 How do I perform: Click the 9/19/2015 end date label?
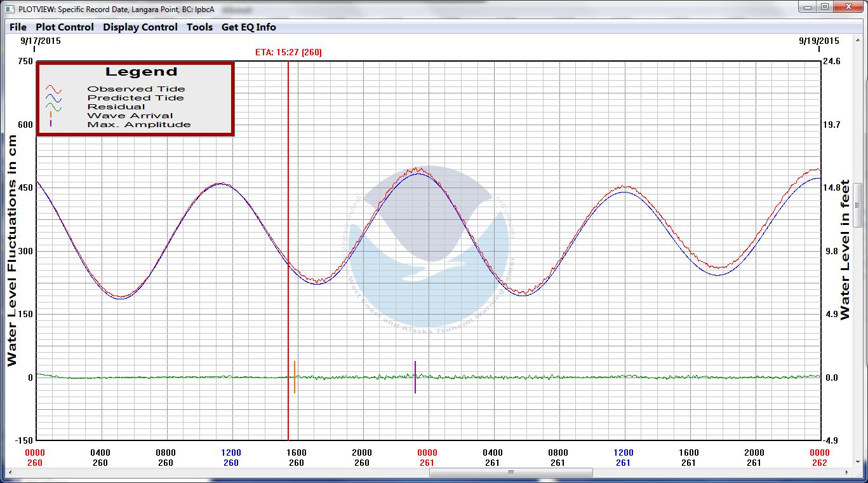pos(819,41)
